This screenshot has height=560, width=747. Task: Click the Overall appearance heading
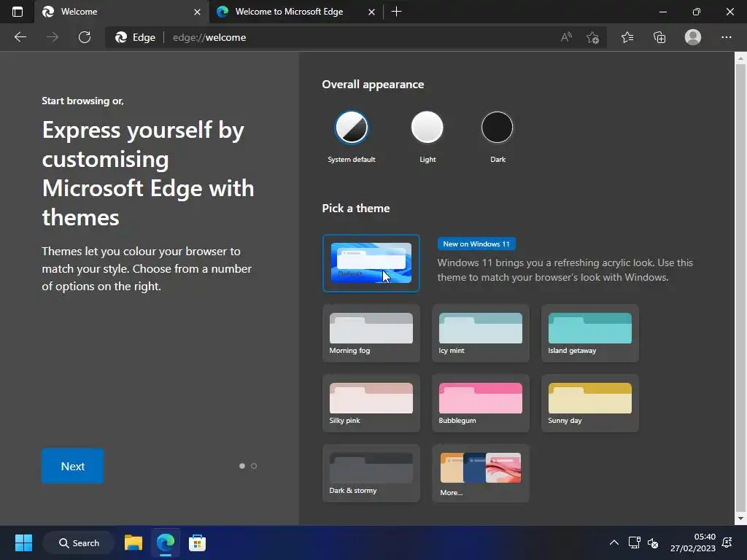[373, 85]
